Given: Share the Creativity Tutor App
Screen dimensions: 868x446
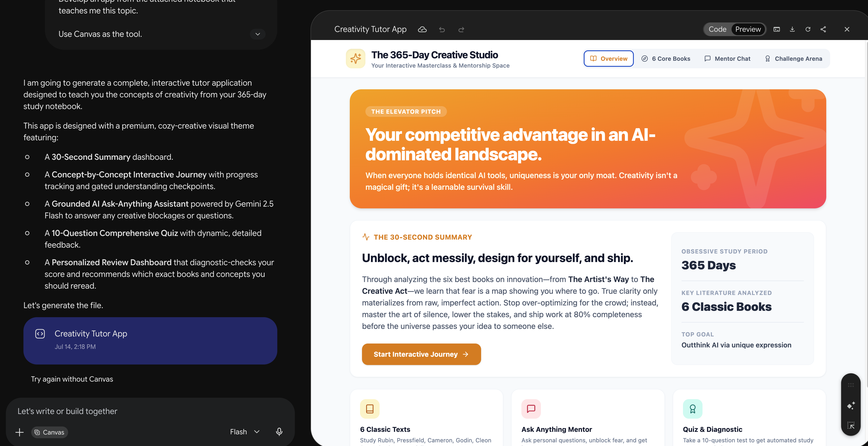Looking at the screenshot, I should [x=823, y=29].
